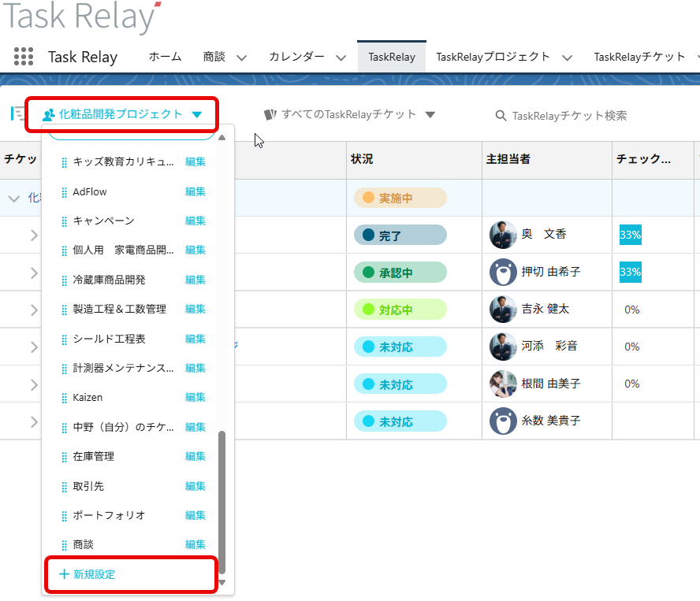The width and height of the screenshot is (700, 601).
Task: Click avatar of 押切 由希子
Action: click(x=503, y=272)
